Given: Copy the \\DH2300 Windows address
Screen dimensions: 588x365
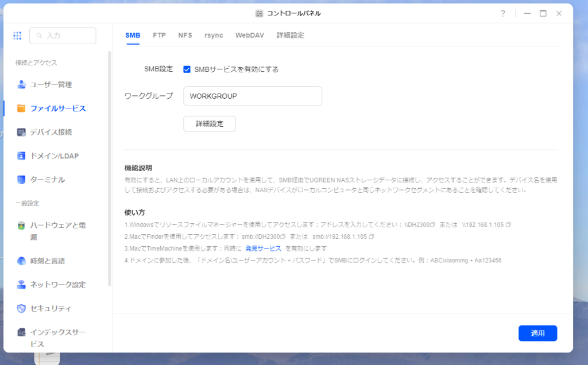Looking at the screenshot, I should point(434,224).
